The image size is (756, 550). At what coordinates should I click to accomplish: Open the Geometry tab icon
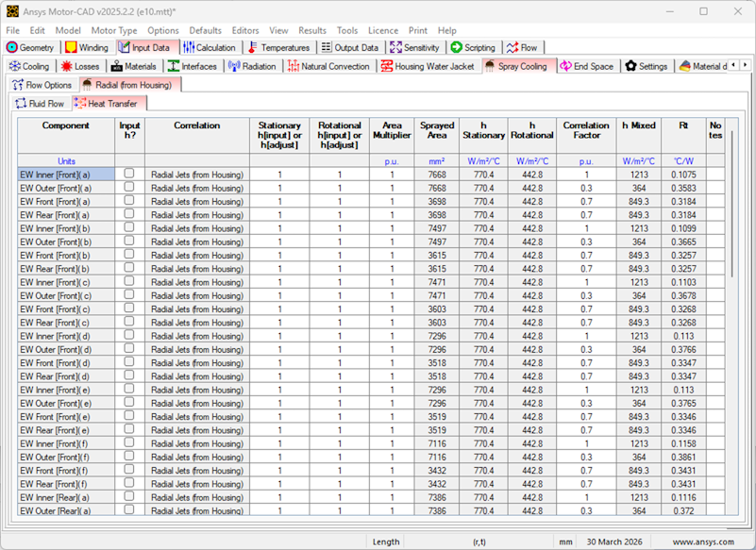[12, 48]
